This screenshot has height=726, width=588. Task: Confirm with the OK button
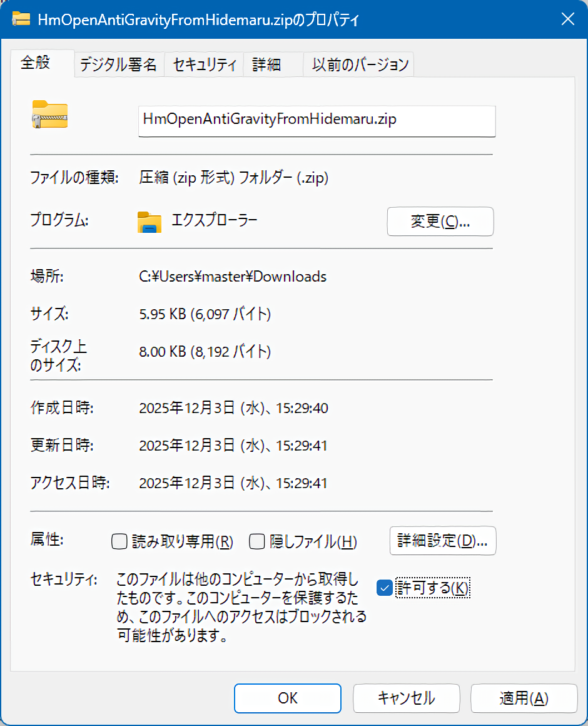288,698
